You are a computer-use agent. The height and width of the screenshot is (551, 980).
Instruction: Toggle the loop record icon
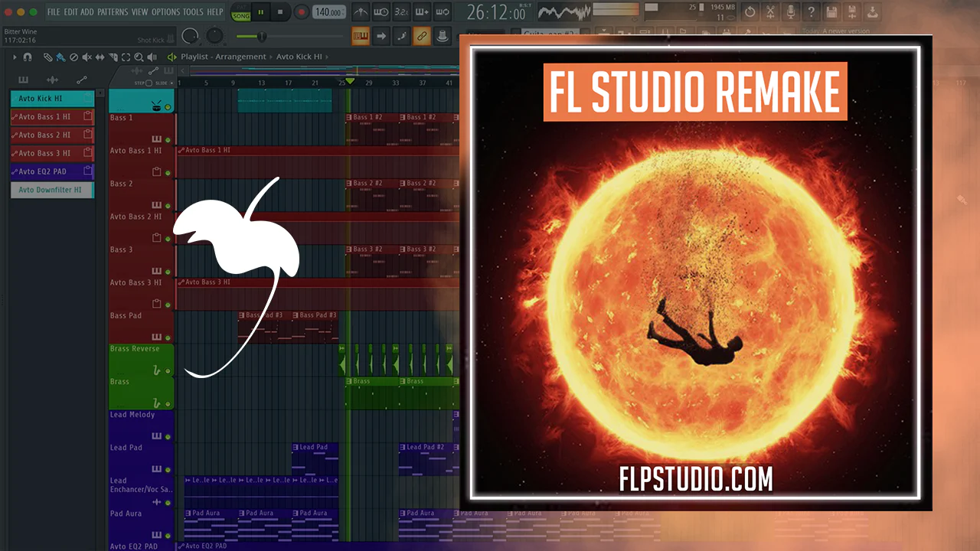(x=443, y=12)
